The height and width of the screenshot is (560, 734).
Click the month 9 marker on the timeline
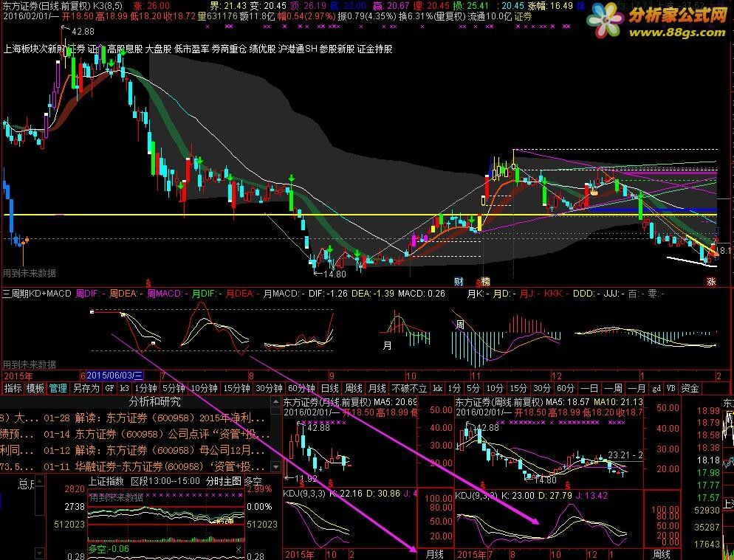pyautogui.click(x=332, y=376)
